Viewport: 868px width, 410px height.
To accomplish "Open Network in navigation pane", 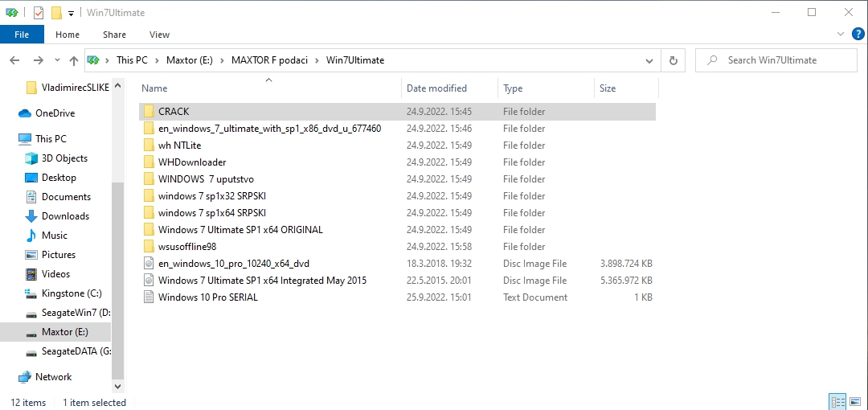I will pos(53,377).
